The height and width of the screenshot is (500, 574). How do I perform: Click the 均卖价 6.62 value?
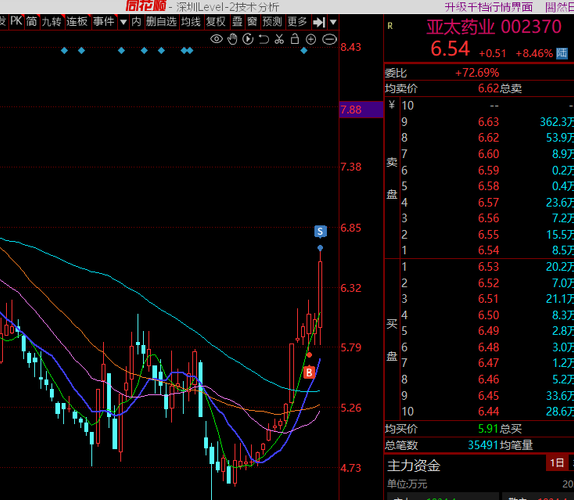coord(489,88)
